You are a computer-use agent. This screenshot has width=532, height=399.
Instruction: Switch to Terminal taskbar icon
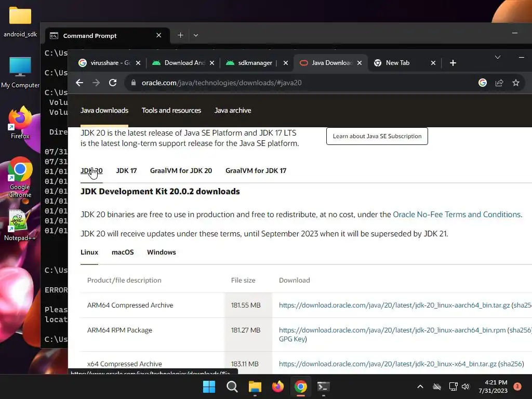click(323, 387)
